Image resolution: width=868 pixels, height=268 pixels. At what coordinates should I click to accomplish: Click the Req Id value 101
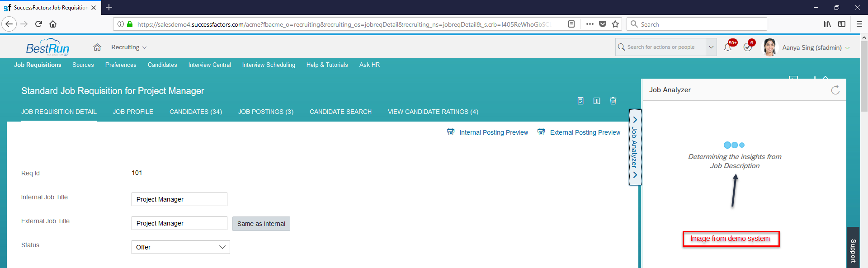coord(137,173)
